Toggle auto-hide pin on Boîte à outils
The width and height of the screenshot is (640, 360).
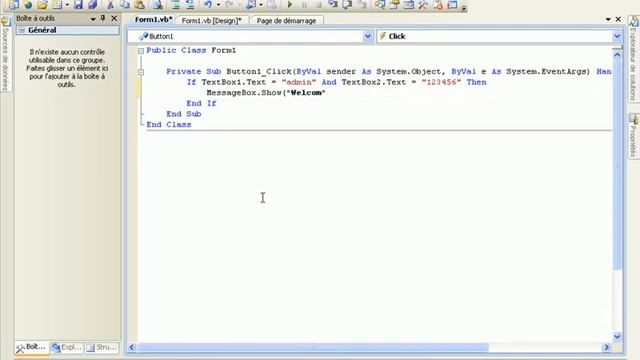(x=103, y=18)
